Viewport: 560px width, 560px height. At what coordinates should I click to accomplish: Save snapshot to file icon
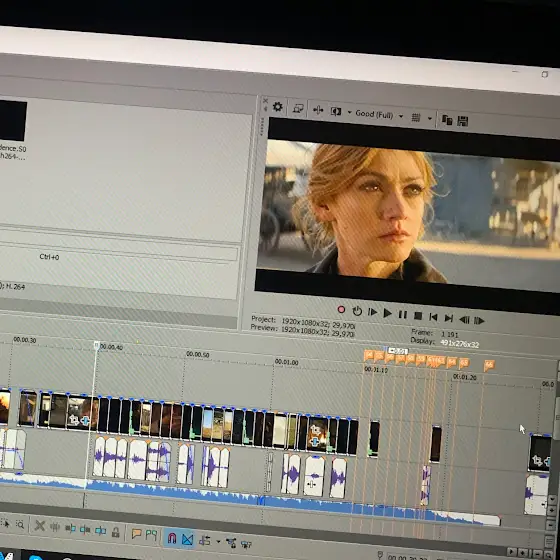tap(462, 121)
